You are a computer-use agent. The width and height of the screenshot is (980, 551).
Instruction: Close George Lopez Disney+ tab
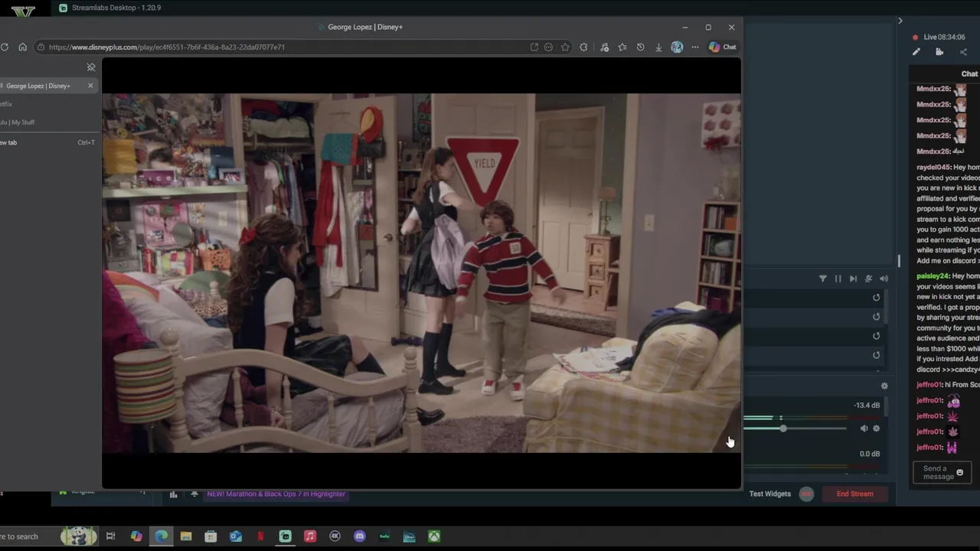(90, 86)
